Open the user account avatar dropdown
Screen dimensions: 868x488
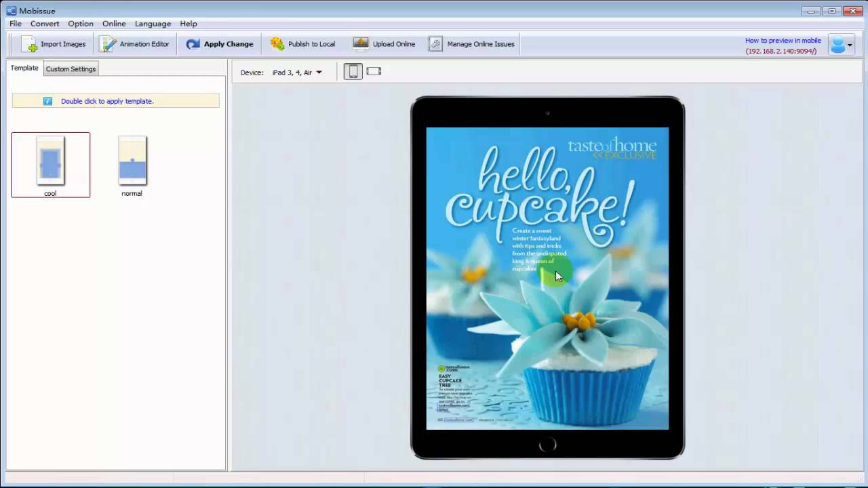coord(841,45)
